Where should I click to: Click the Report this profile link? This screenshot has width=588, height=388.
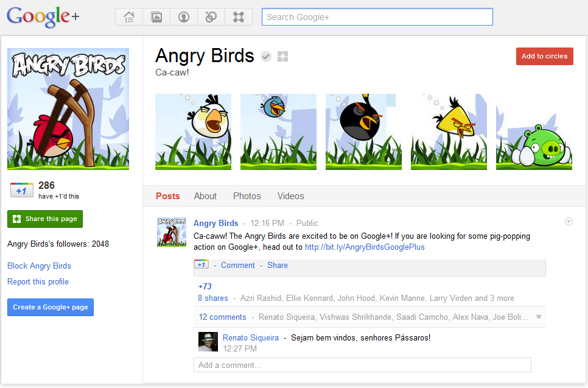point(38,281)
